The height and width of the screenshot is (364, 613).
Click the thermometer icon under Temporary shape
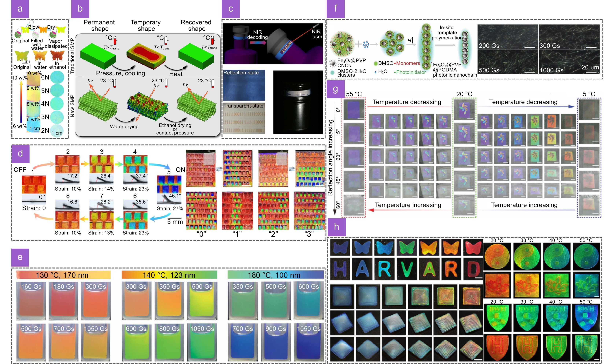166,40
